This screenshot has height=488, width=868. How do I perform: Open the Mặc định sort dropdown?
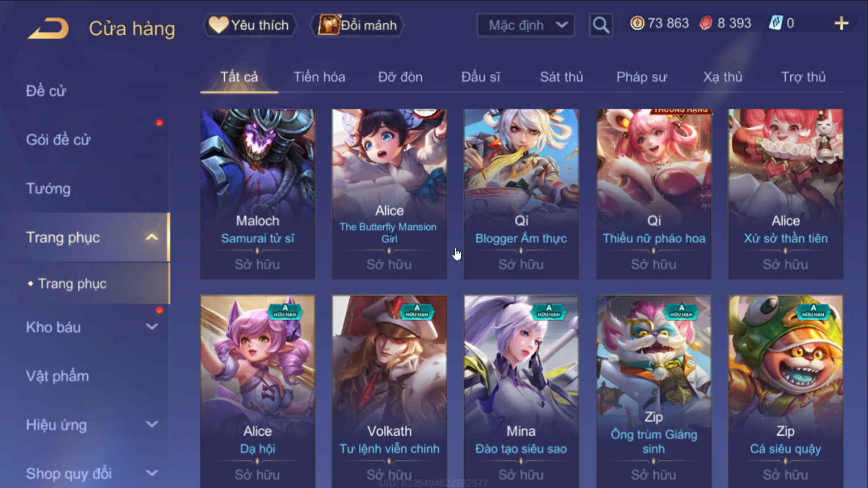click(526, 25)
